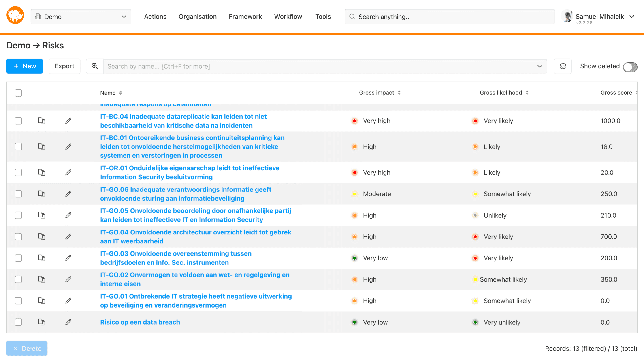The height and width of the screenshot is (364, 644).
Task: Open the advanced search magnifier icon
Action: click(95, 66)
